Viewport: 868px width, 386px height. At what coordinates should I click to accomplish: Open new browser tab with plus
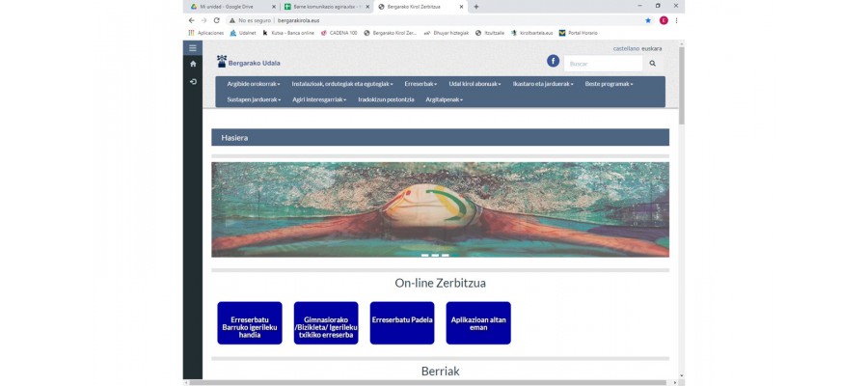(476, 7)
